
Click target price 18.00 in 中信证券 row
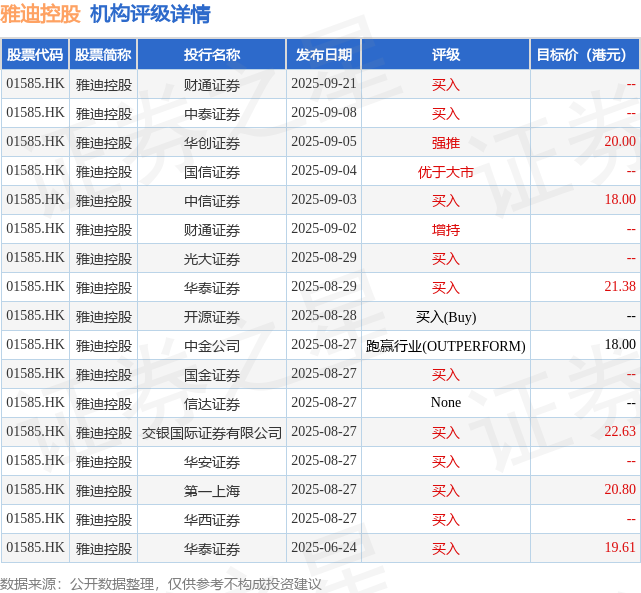[620, 199]
